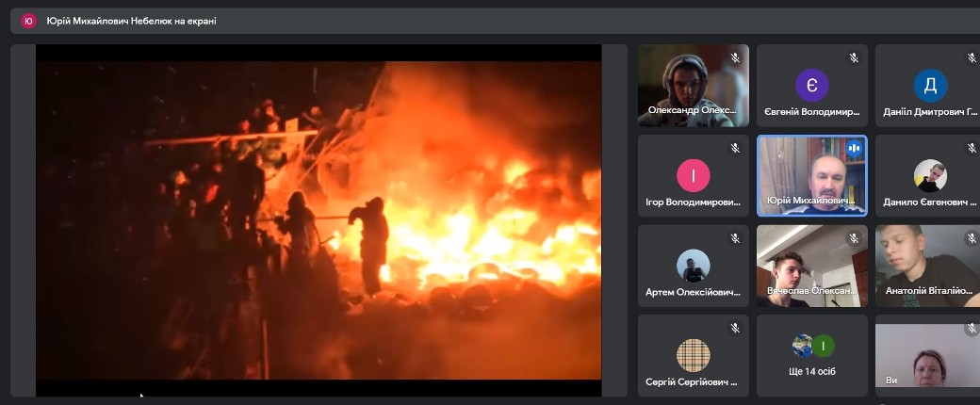This screenshot has width=980, height=405.
Task: Click the muted mic icon on Ігор's tile
Action: pos(735,149)
